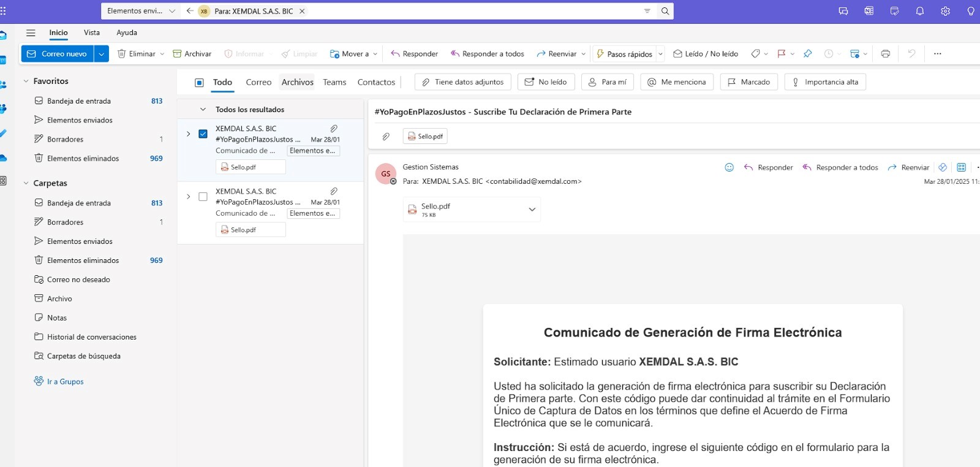Click the Responder a todos button in the toolbar
This screenshot has height=467, width=980.
coord(487,54)
